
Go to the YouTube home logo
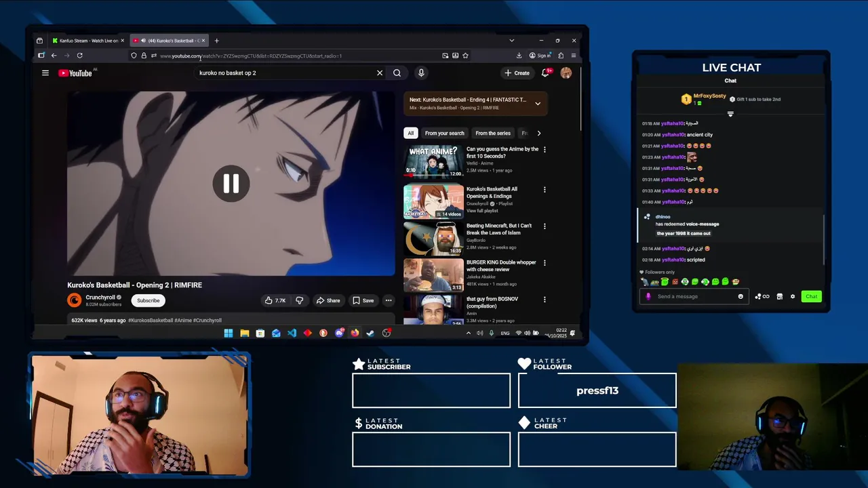click(x=75, y=73)
